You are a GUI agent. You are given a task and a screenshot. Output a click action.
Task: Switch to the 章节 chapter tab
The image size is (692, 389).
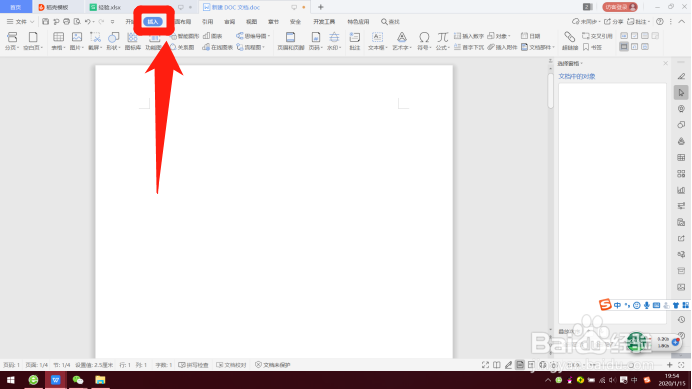274,22
